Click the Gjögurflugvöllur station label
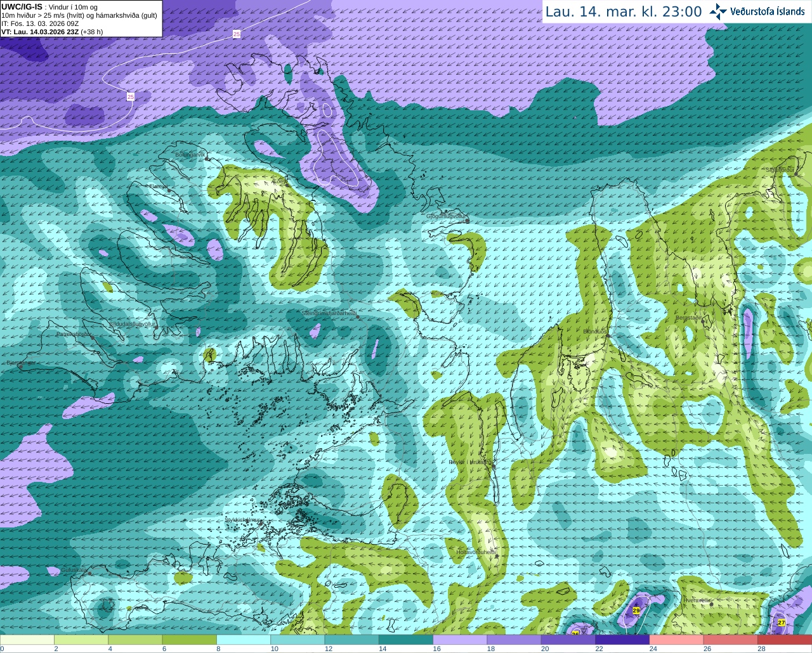 pos(447,216)
